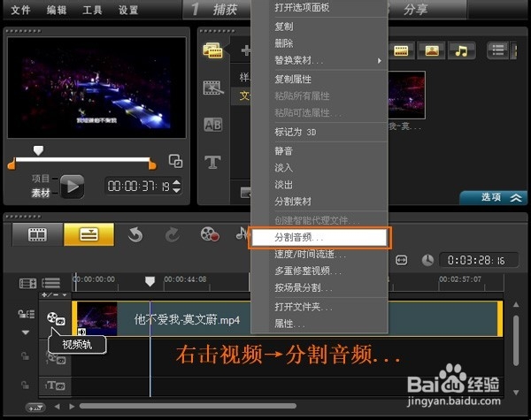Screen dimensions: 531x420
Task: Toggle the title track lock
Action: click(25, 386)
